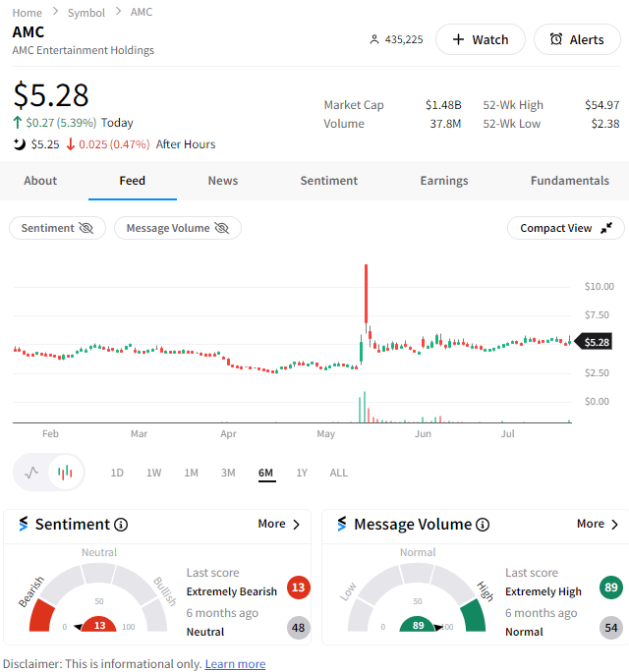Click the Volume value 37.8M

(x=445, y=124)
